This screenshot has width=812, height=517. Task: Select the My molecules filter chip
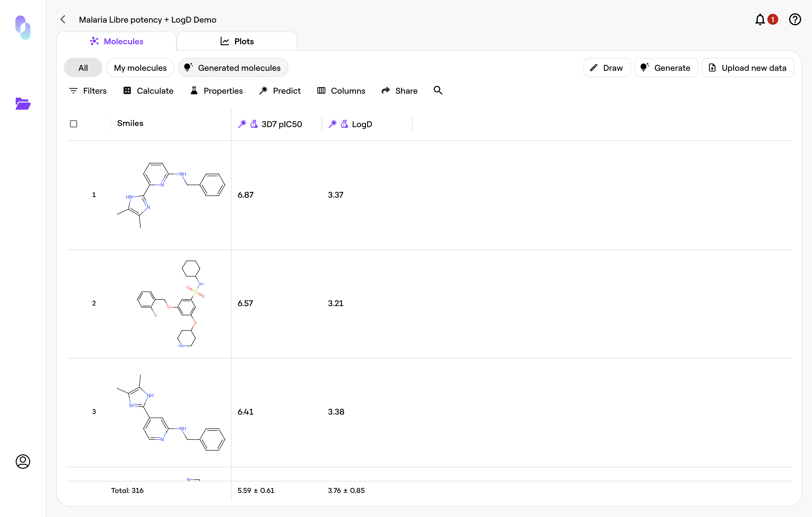(140, 68)
